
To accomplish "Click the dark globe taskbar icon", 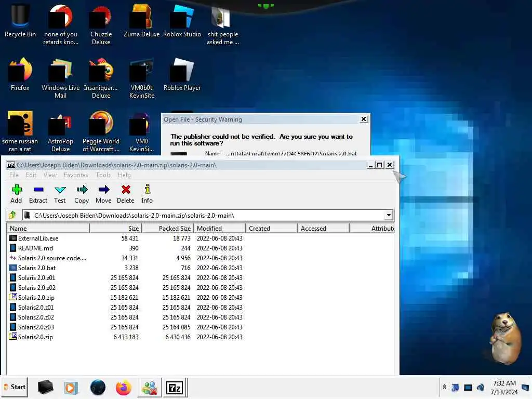I will pos(98,388).
